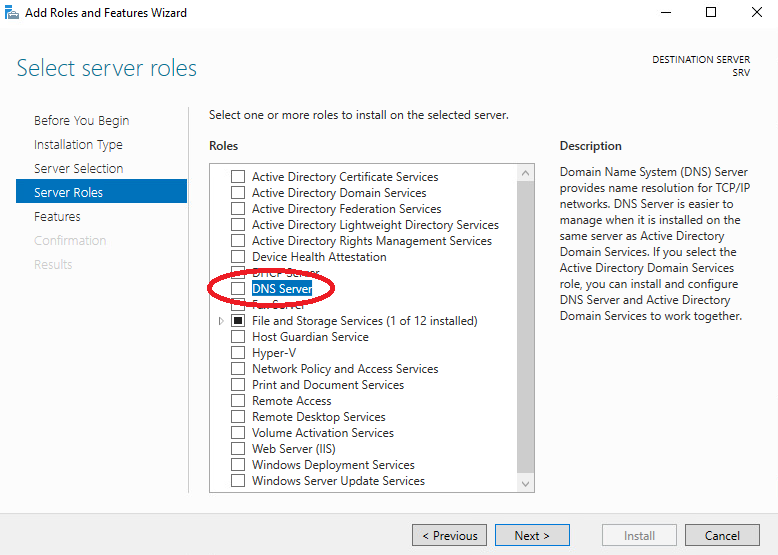The height and width of the screenshot is (555, 778).
Task: Select Windows Deployment Services label
Action: click(333, 465)
